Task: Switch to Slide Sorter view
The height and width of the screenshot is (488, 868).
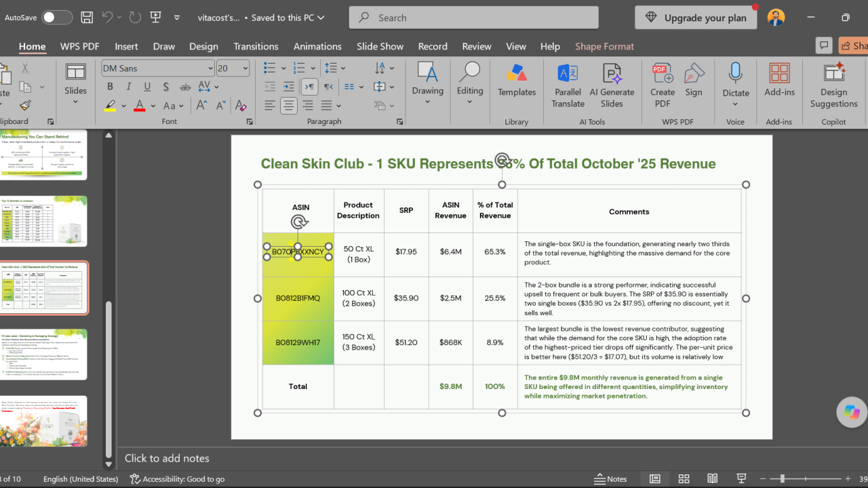Action: click(x=684, y=479)
